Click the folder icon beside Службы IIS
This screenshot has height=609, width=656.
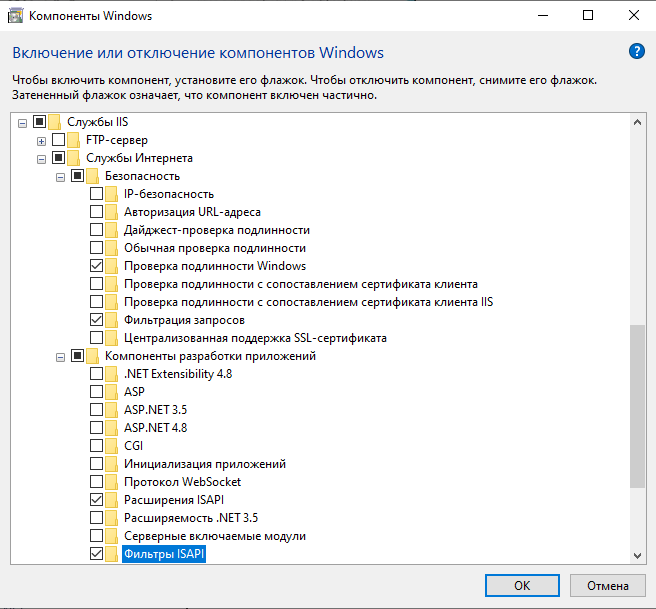coord(55,122)
